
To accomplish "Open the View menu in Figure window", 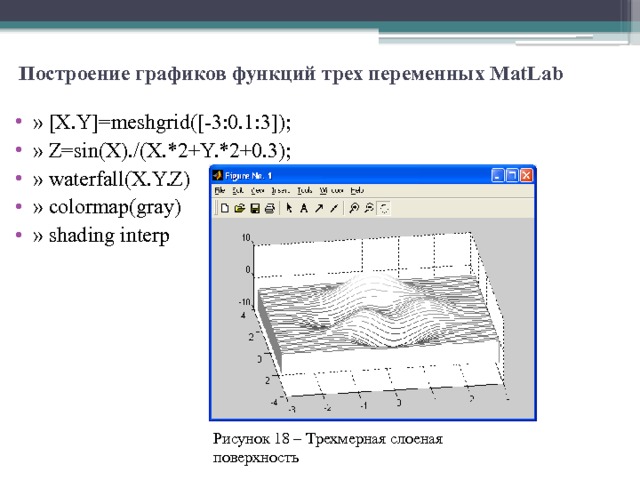I will pyautogui.click(x=258, y=191).
